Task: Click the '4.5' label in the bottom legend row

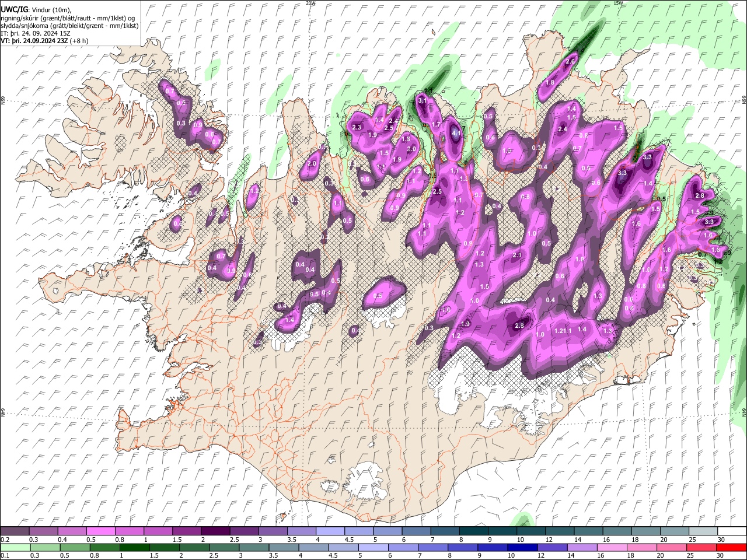Action: tap(333, 555)
